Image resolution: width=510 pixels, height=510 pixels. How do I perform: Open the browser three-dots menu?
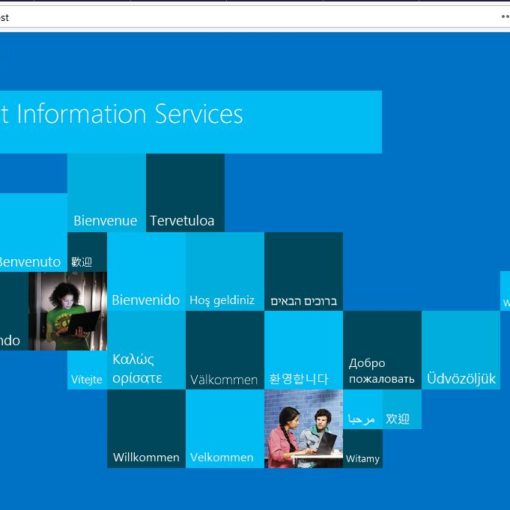point(505,17)
